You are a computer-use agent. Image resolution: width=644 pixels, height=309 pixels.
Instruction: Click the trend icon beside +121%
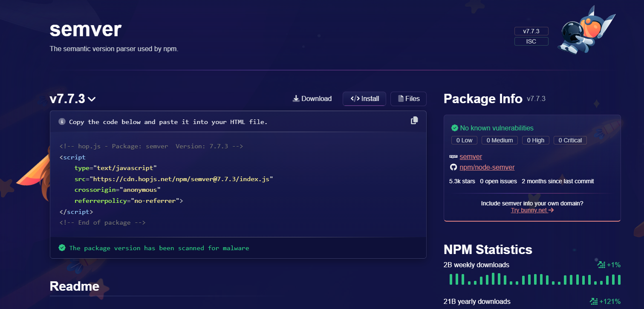click(x=594, y=301)
